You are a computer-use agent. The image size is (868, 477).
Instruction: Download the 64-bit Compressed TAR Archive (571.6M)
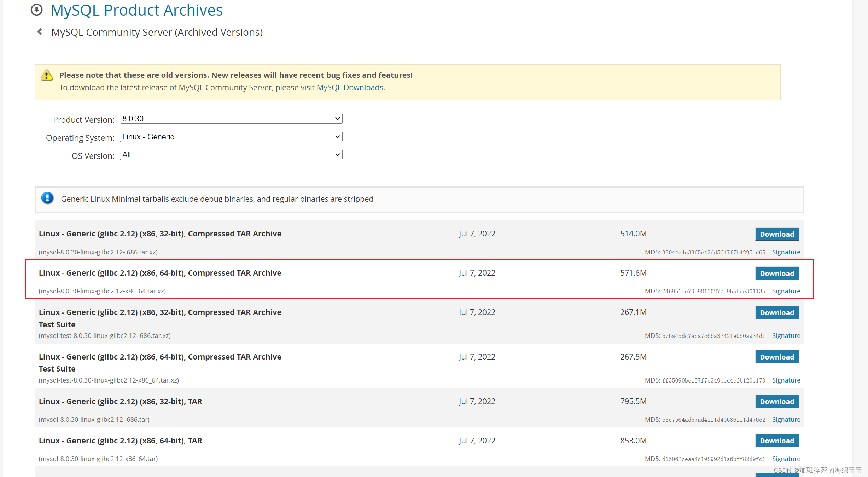(x=777, y=274)
